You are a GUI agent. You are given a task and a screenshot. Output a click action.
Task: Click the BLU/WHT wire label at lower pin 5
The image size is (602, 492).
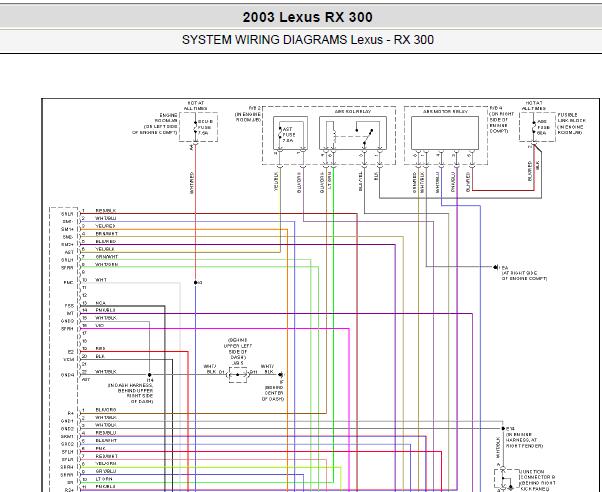point(106,441)
